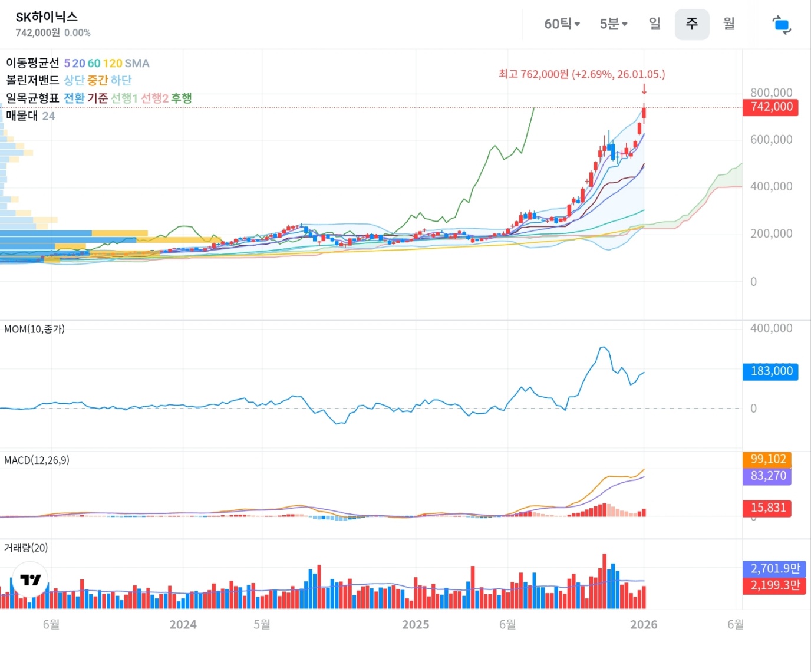Open the 이동평균선 indicator settings
The image size is (811, 672).
pos(33,63)
